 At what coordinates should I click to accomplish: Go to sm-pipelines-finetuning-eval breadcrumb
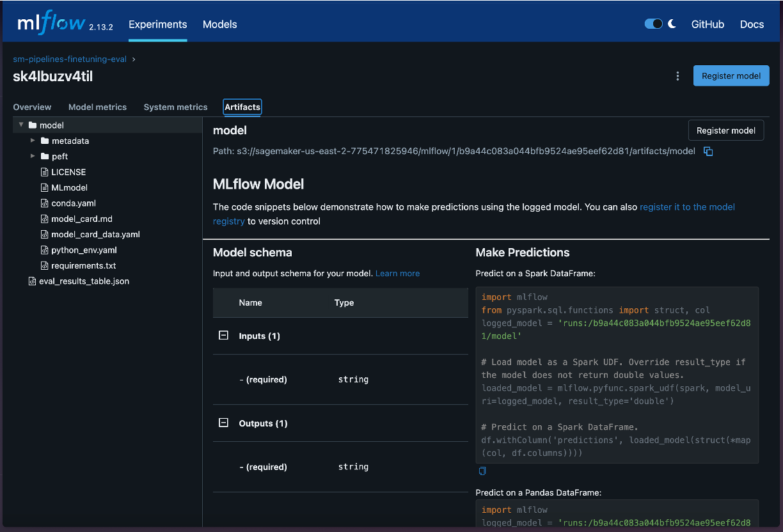(70, 59)
